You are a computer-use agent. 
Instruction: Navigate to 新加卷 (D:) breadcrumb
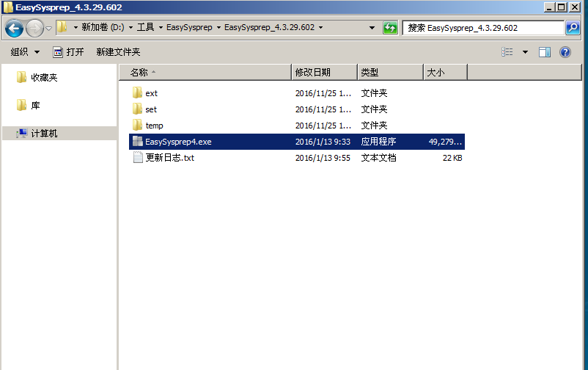click(103, 27)
